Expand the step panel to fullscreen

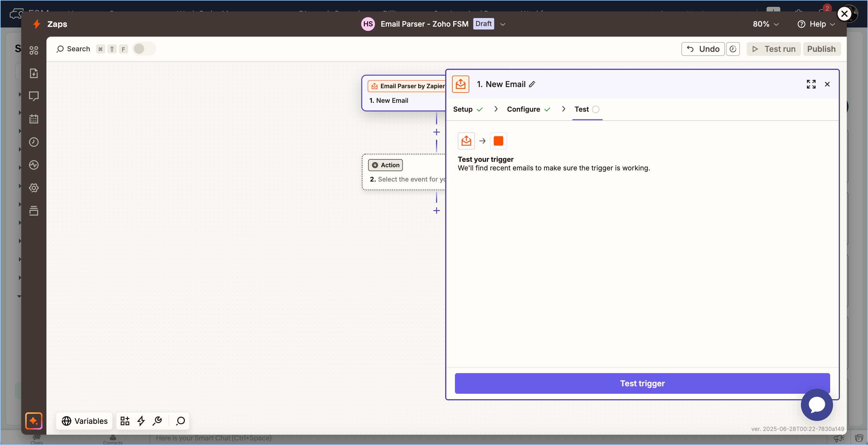[811, 84]
